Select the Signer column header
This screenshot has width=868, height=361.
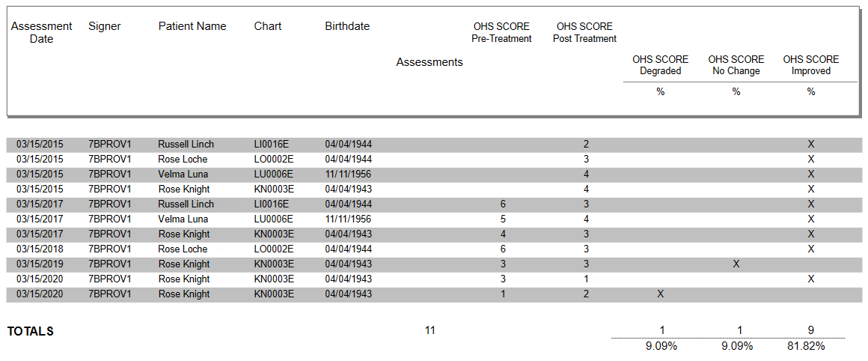click(104, 26)
